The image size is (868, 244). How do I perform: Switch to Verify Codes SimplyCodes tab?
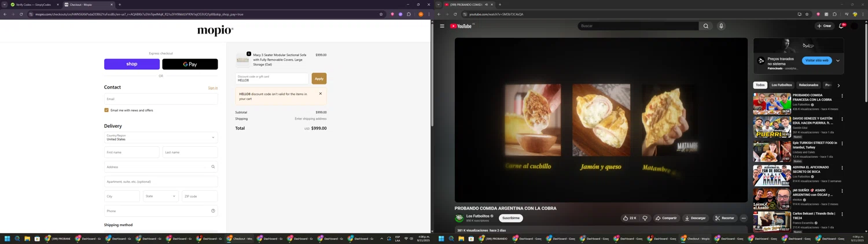35,5
